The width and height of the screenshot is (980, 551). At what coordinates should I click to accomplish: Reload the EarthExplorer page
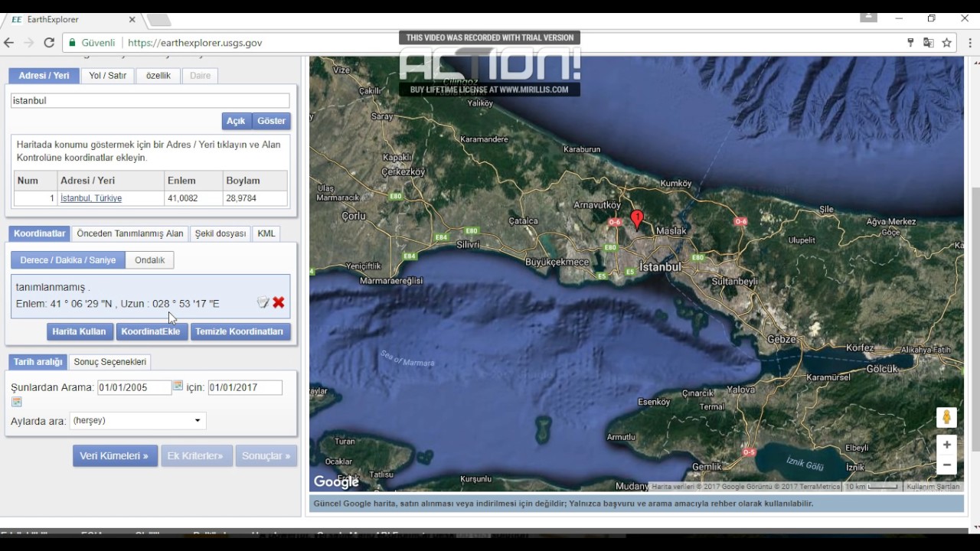coord(49,43)
